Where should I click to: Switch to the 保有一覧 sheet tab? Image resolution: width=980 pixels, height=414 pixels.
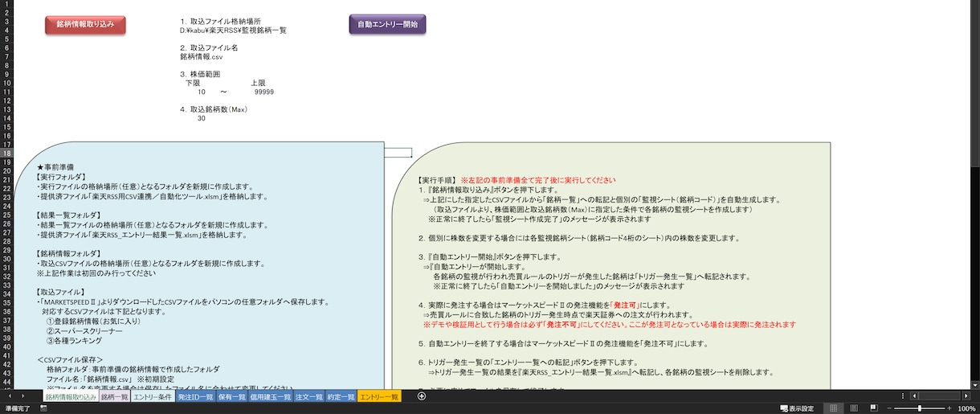pyautogui.click(x=231, y=397)
